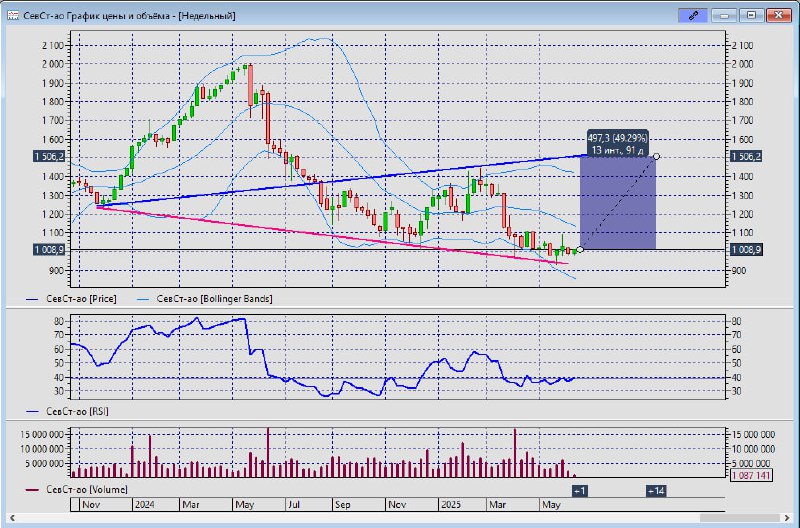The height and width of the screenshot is (528, 800).
Task: Select the СевСт-ао [Bollinger Bands] legend entry
Action: [205, 299]
